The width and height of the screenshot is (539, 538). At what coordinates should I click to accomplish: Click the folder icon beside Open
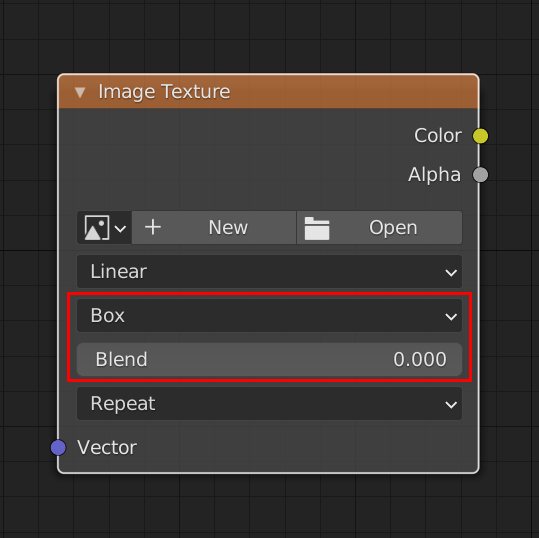[317, 228]
